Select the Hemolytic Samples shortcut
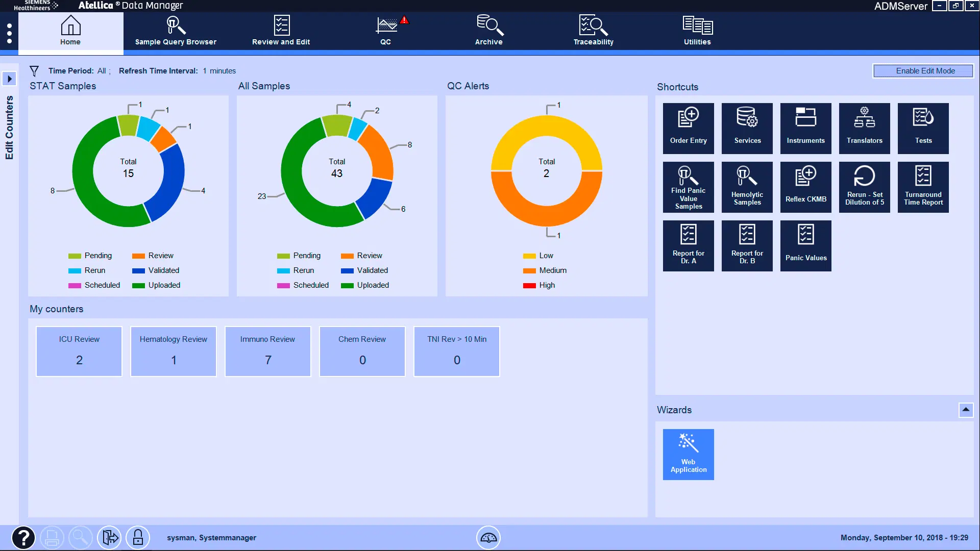980x551 pixels. tap(747, 187)
